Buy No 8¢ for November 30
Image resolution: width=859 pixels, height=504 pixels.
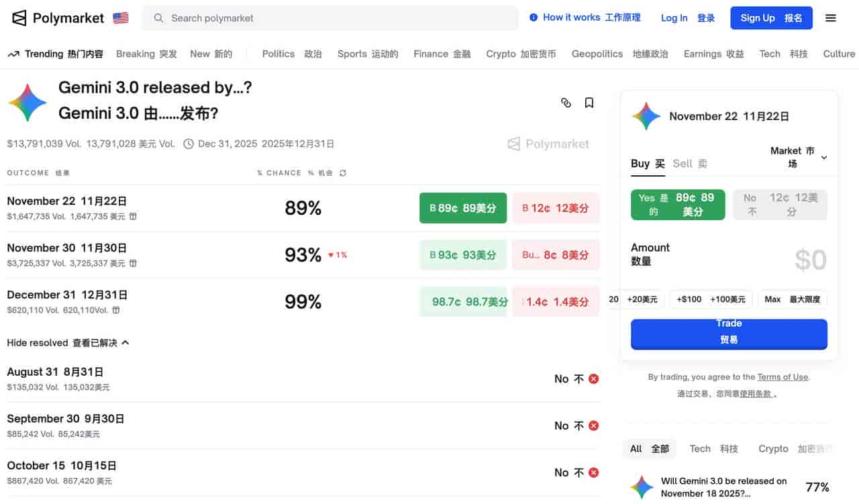click(556, 255)
